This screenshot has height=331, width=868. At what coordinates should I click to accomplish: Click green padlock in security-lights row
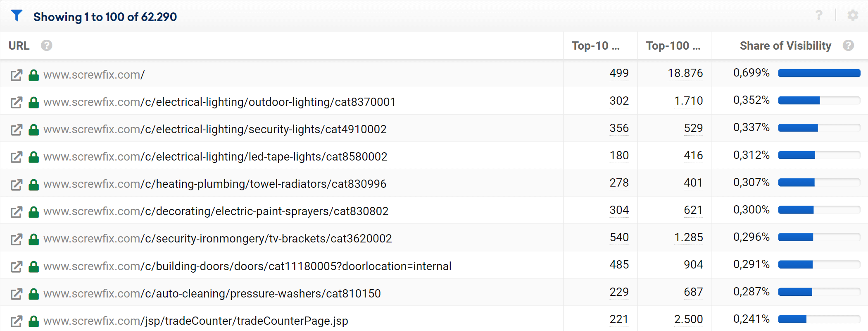coord(33,130)
